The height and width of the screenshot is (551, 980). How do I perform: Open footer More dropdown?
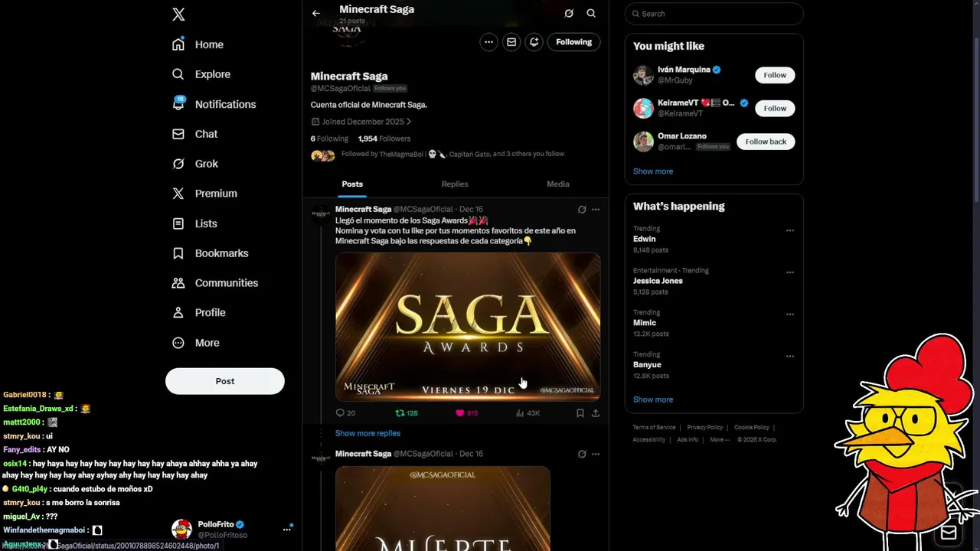719,440
